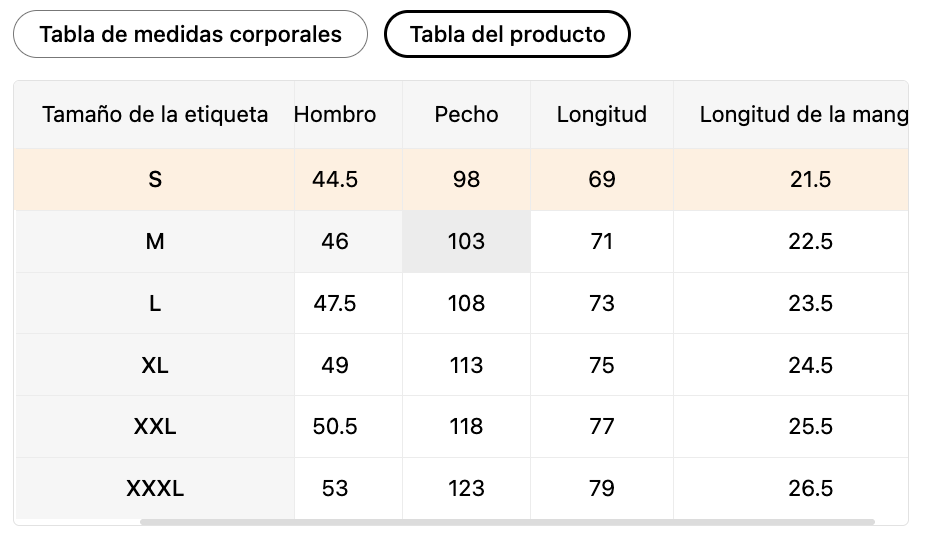Click the horizontal scrollbar under the table

click(x=507, y=522)
